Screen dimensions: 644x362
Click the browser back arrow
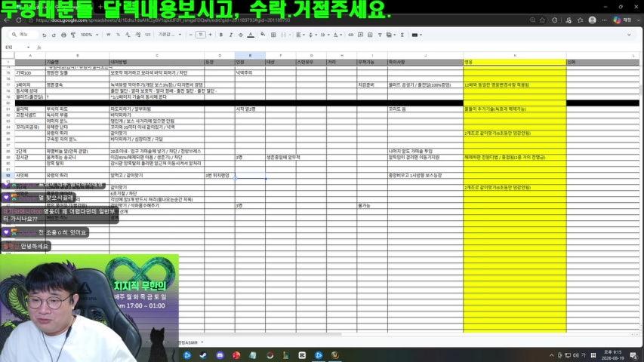(x=7, y=20)
